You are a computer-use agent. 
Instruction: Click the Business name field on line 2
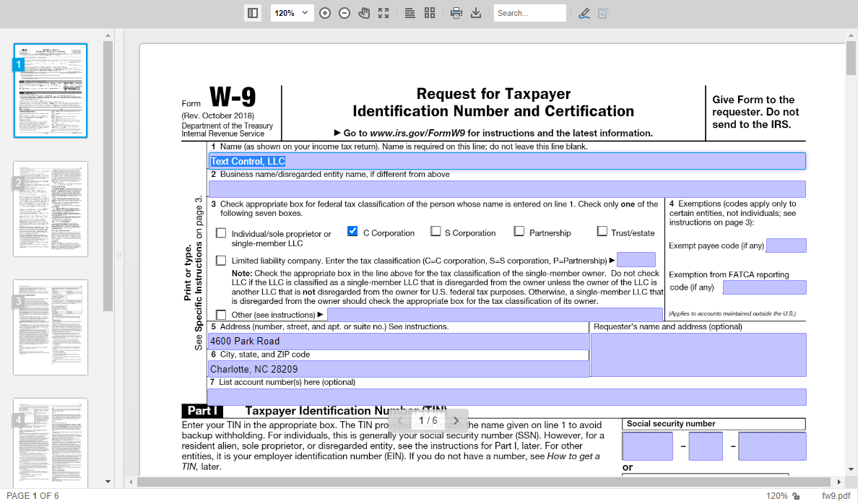point(507,188)
